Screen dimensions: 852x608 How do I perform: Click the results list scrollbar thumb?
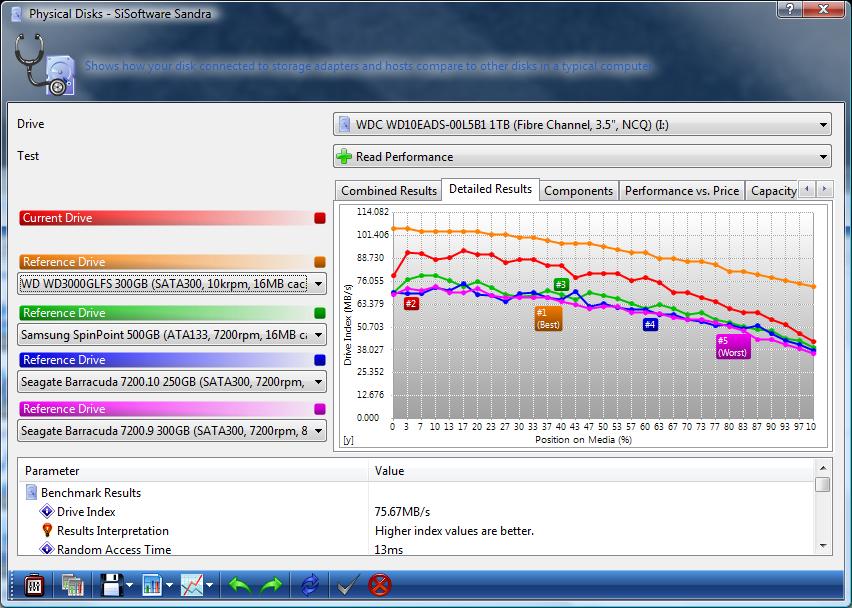click(823, 484)
